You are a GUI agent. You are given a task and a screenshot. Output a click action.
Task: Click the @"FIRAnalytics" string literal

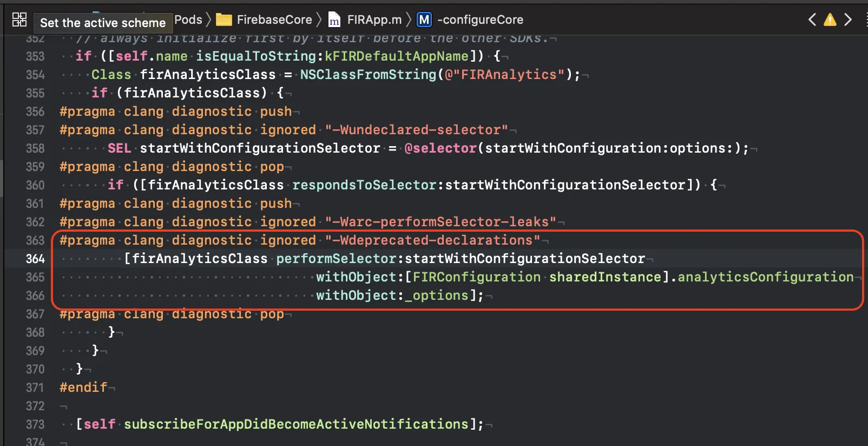coord(505,75)
